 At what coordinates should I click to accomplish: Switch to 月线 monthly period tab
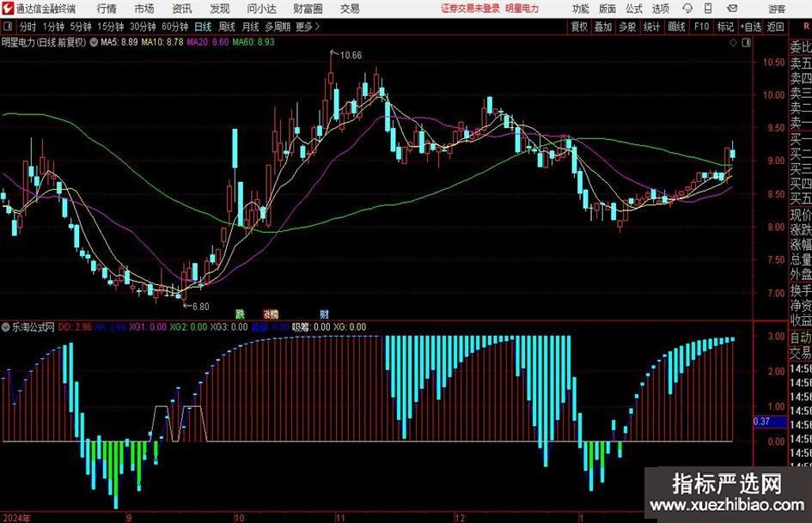(250, 27)
